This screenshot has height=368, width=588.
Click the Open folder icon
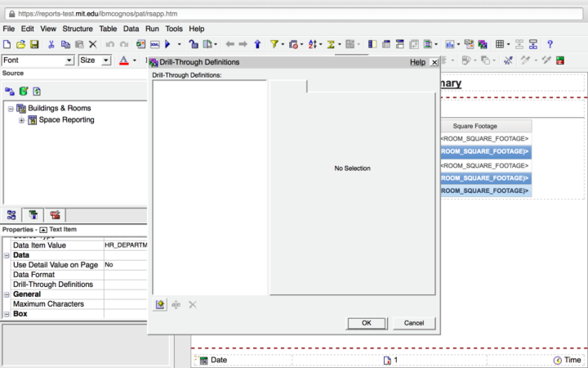click(20, 44)
